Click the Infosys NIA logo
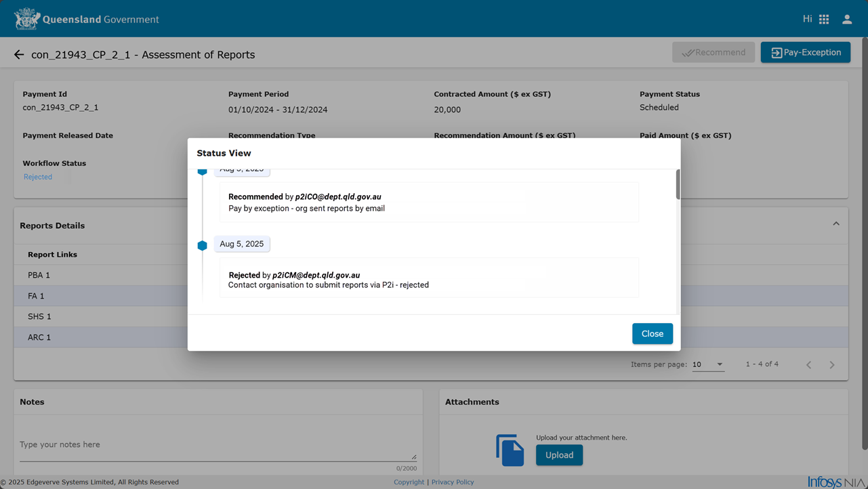 click(836, 482)
